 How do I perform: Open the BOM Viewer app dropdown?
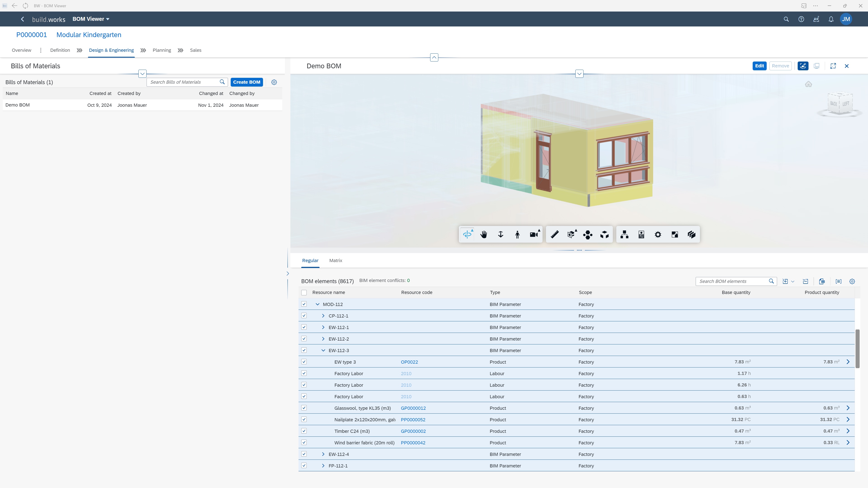[91, 19]
